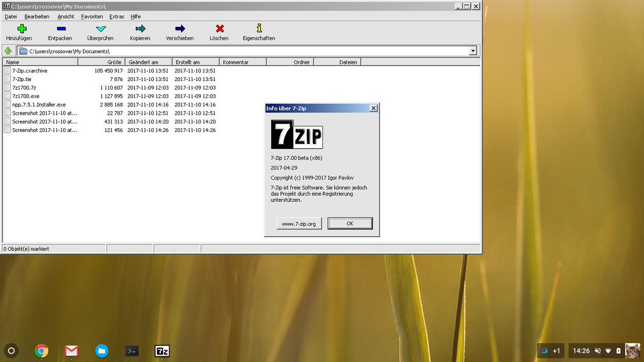644x362 pixels.
Task: Click the 7z window title icon
Action: point(6,6)
